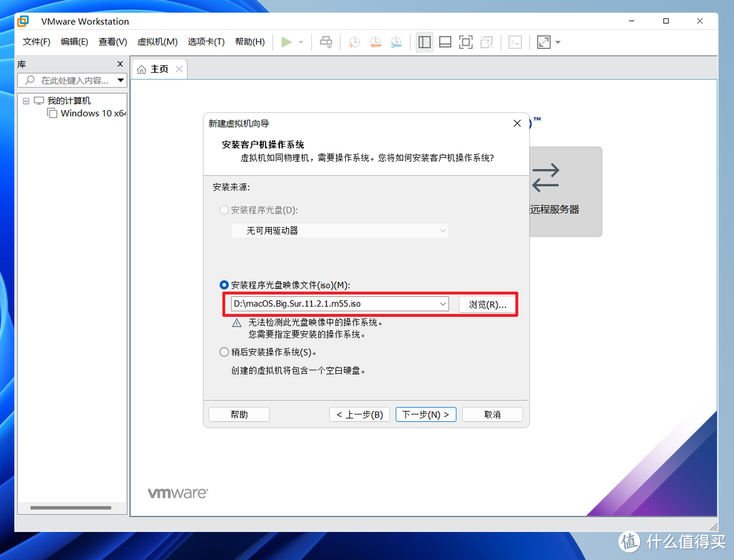734x560 pixels.
Task: Click the full screen mode icon
Action: point(466,42)
